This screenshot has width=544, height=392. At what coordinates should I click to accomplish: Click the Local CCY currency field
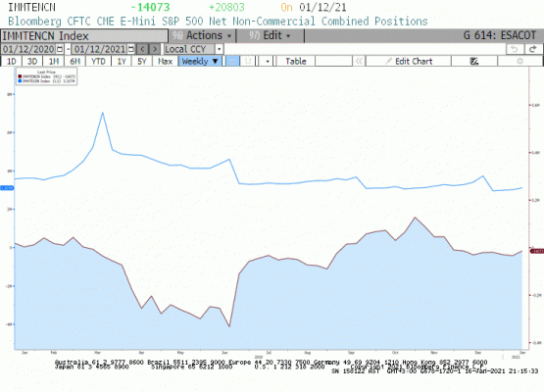[x=190, y=49]
